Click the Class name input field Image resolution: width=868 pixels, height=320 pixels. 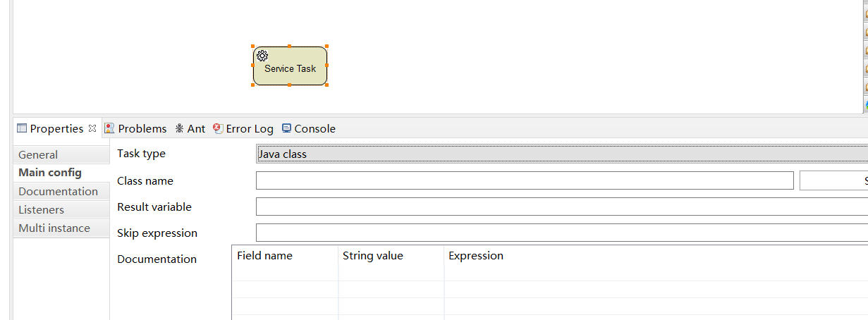coord(524,181)
